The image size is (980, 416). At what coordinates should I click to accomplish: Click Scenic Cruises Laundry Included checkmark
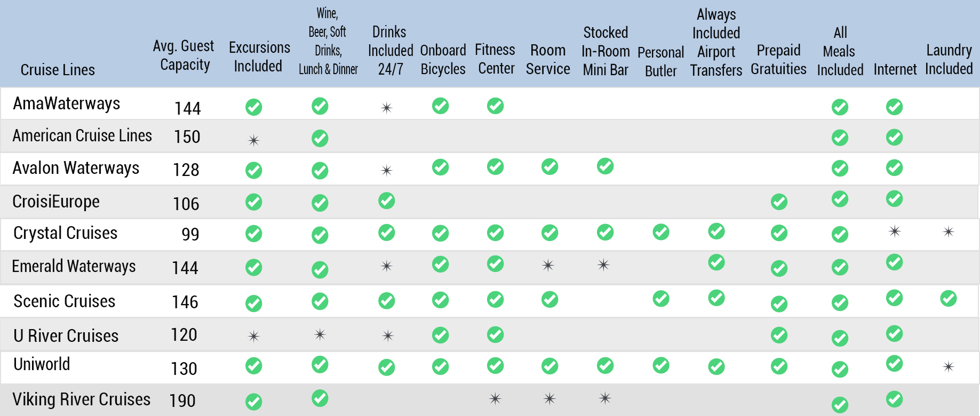tap(949, 298)
